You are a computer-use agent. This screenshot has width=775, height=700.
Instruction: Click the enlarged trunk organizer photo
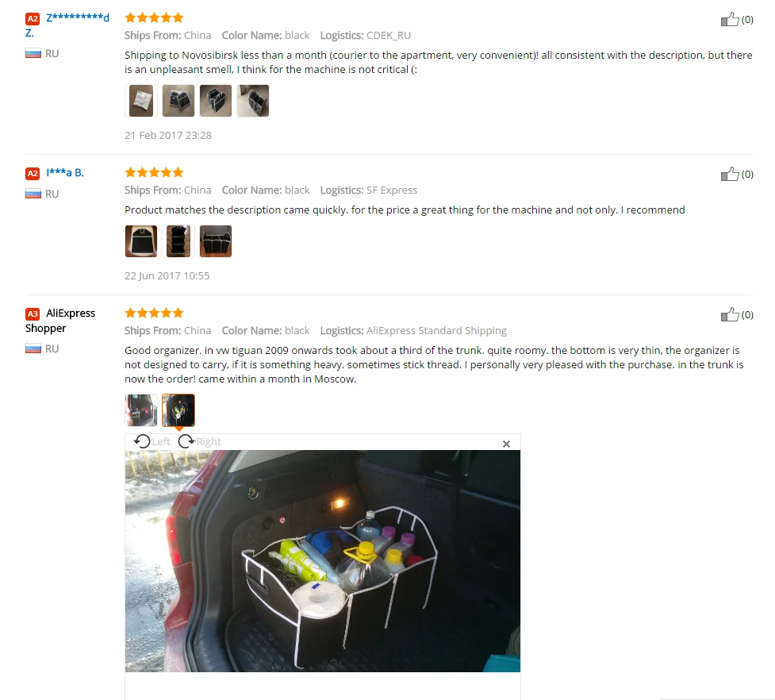pos(323,560)
